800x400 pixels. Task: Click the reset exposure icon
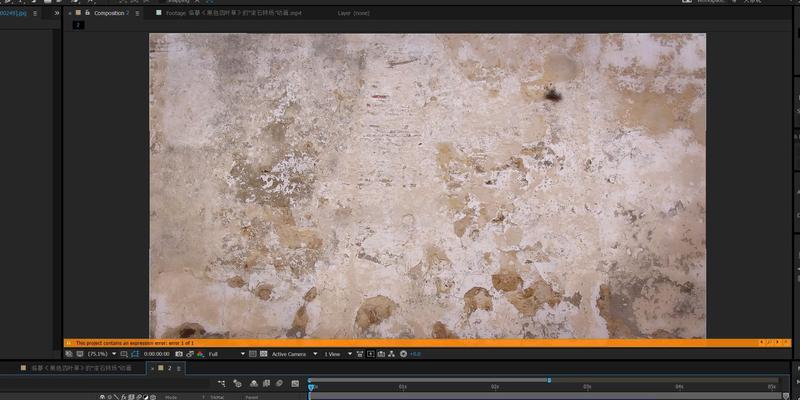pyautogui.click(x=403, y=354)
